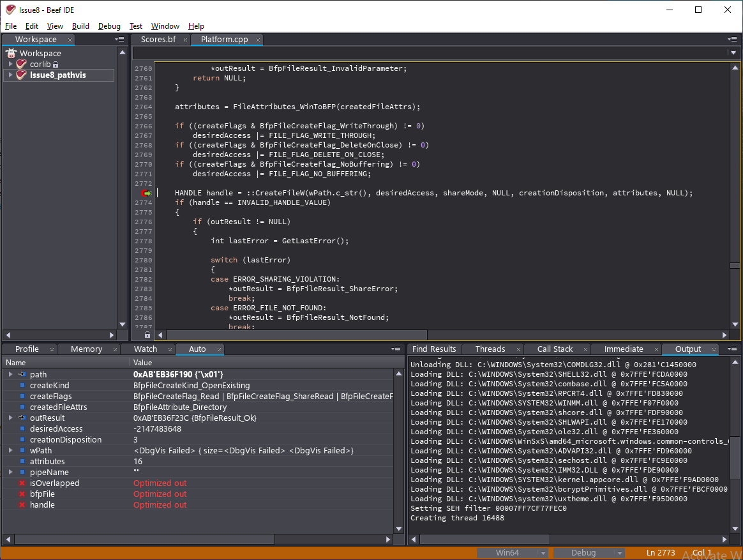Click the lock icon below the editor gutter
Screen dimensions: 743x560
pyautogui.click(x=147, y=335)
